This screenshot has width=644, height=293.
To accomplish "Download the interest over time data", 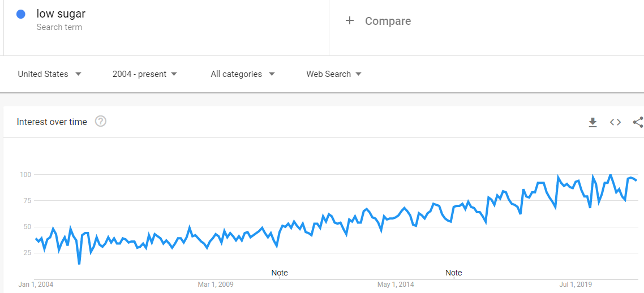I will [593, 122].
